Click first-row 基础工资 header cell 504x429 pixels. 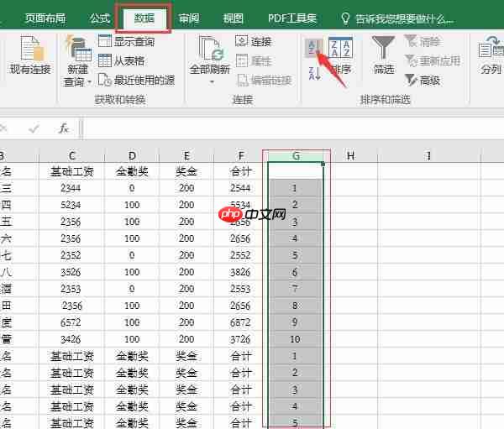(x=71, y=171)
